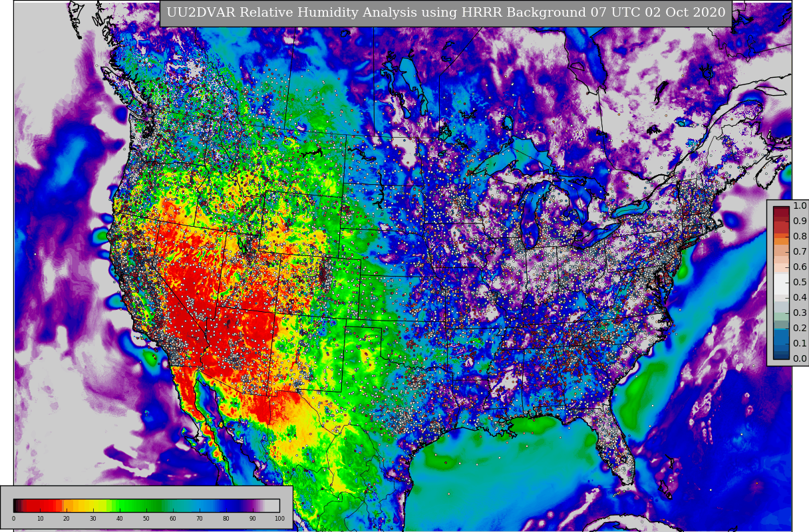Click the "70" tick label on humidity colorbar
The width and height of the screenshot is (809, 532).
click(200, 519)
